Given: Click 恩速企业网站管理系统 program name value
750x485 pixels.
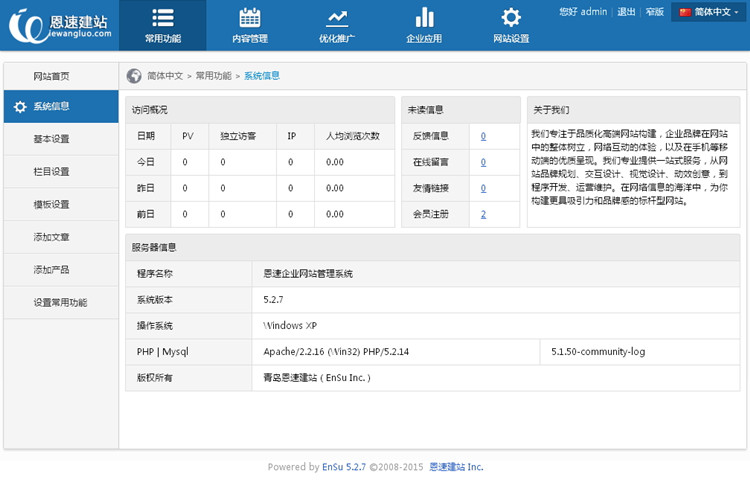Looking at the screenshot, I should pos(308,274).
